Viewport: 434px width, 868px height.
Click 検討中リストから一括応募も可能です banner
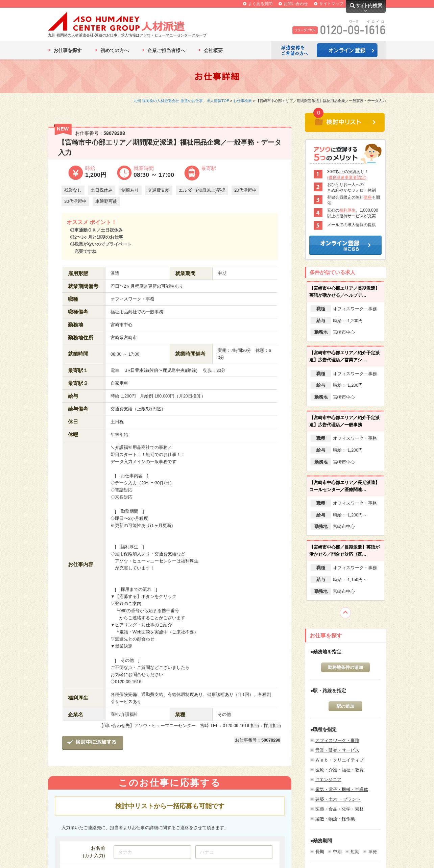tap(170, 806)
